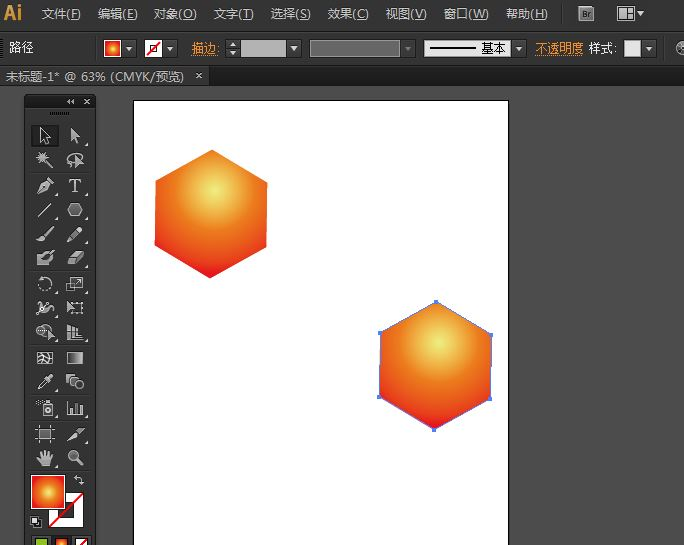Choose the Gradient tool
684x545 pixels.
pyautogui.click(x=75, y=358)
